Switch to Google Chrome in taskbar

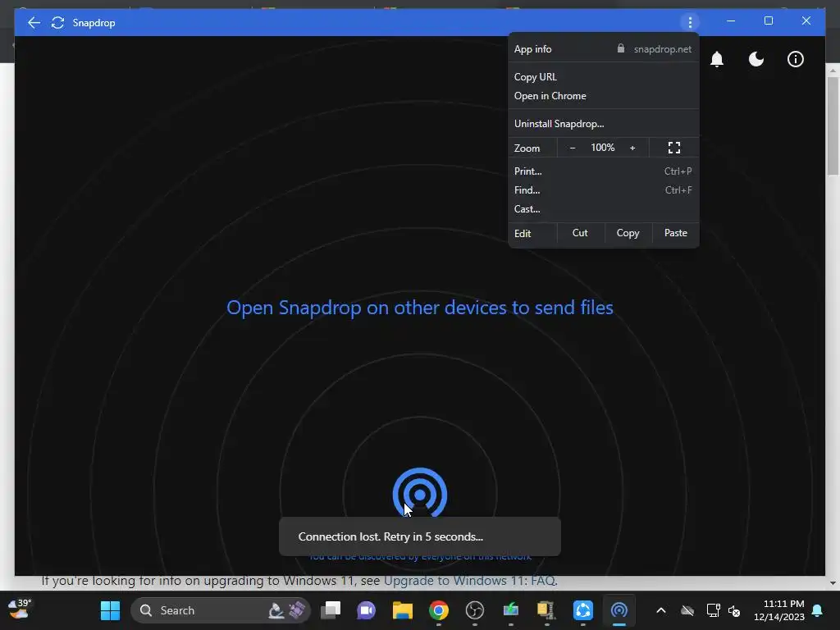pos(439,610)
